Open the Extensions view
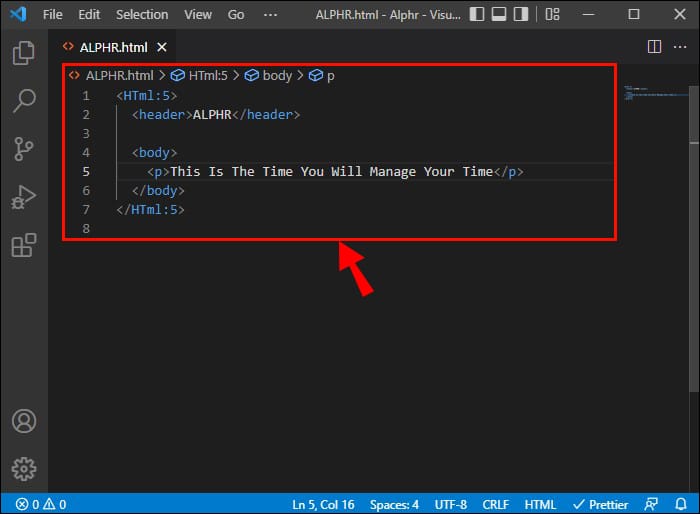The width and height of the screenshot is (700, 514). (23, 244)
